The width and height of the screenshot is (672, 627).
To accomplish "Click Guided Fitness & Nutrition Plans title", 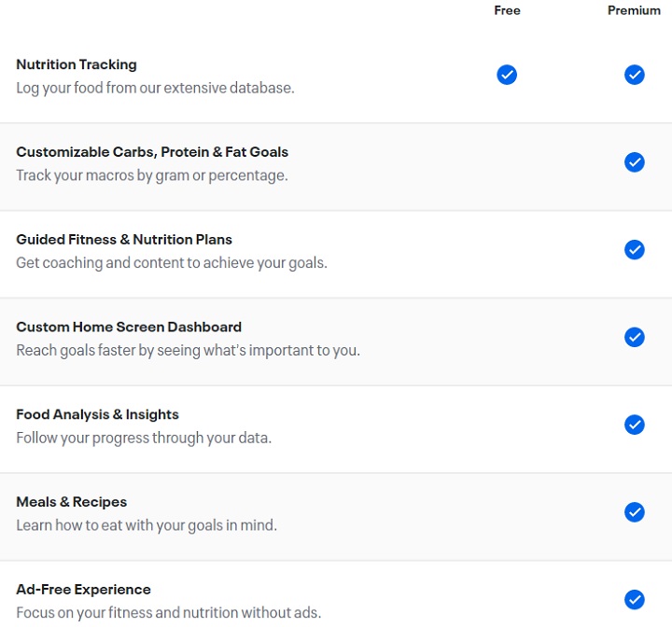I will [124, 239].
